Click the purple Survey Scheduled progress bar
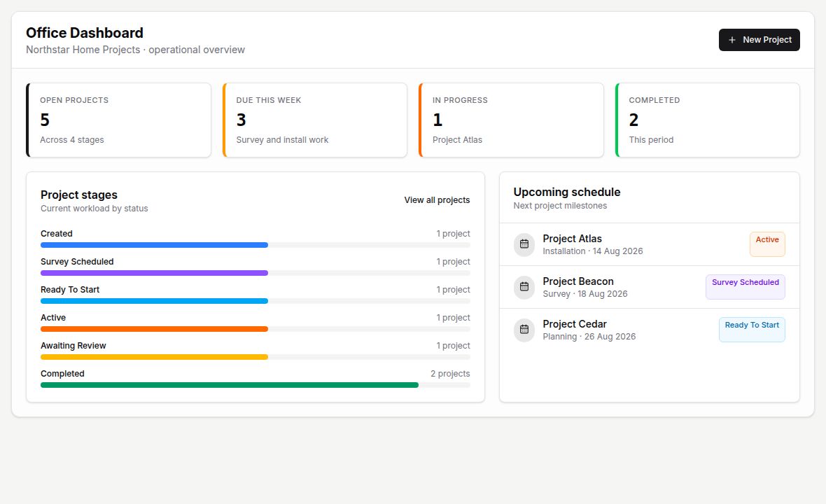Image resolution: width=826 pixels, height=504 pixels. pyautogui.click(x=154, y=273)
